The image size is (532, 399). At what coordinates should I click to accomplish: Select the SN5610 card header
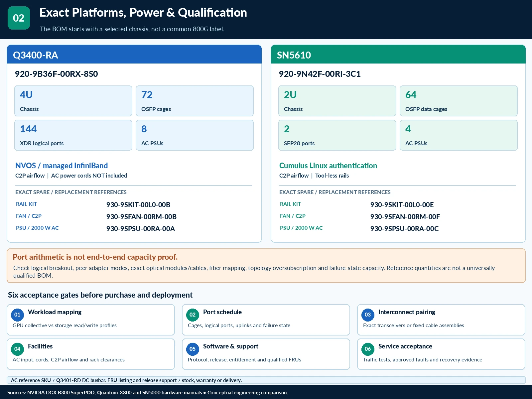pyautogui.click(x=398, y=55)
